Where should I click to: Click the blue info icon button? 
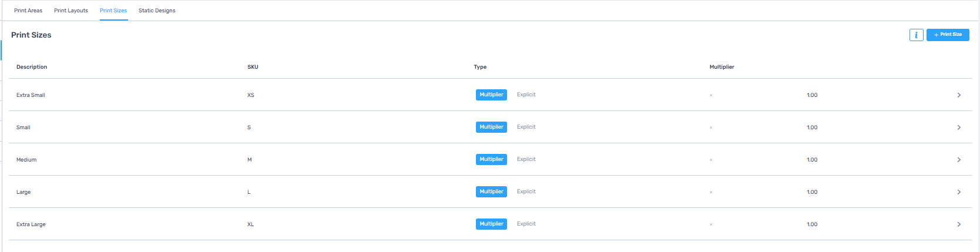point(916,35)
